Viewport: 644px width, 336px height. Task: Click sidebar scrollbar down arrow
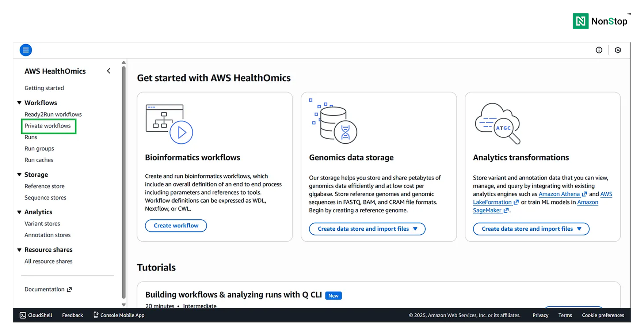[x=124, y=305]
